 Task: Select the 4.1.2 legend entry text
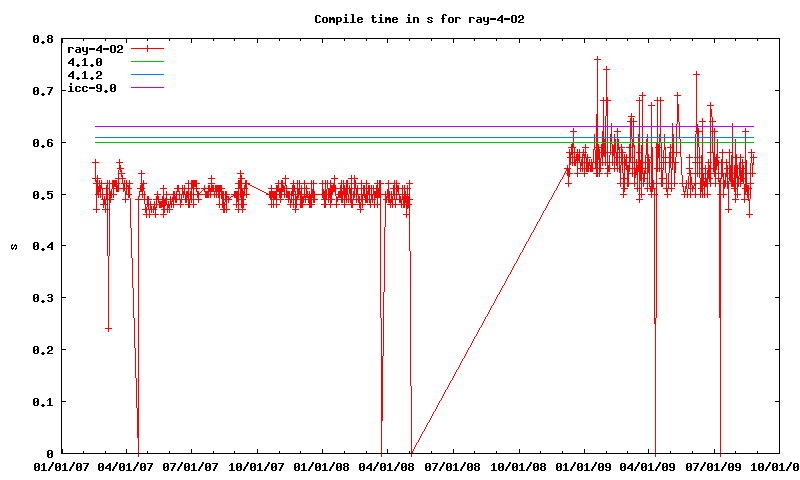click(x=84, y=75)
